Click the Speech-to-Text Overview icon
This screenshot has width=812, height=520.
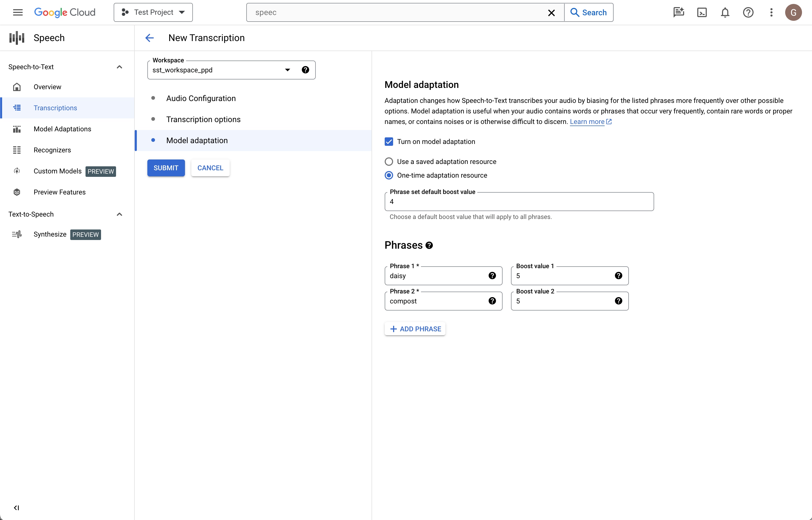click(x=17, y=87)
